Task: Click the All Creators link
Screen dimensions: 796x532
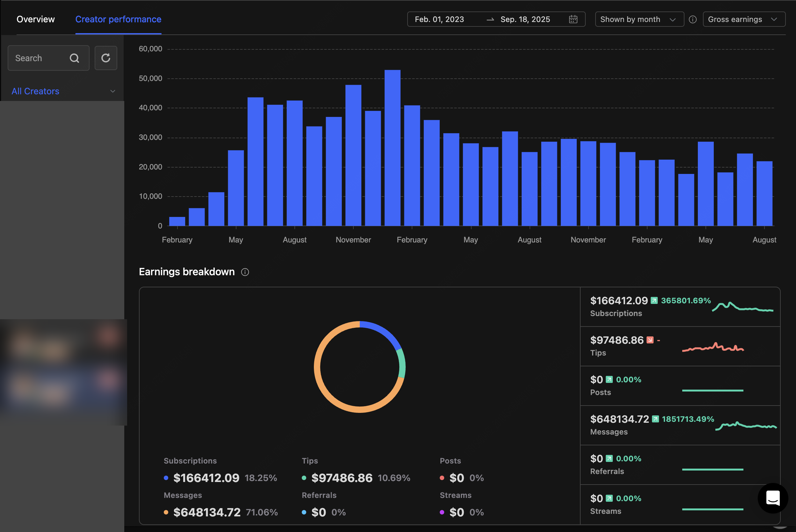Action: (35, 91)
